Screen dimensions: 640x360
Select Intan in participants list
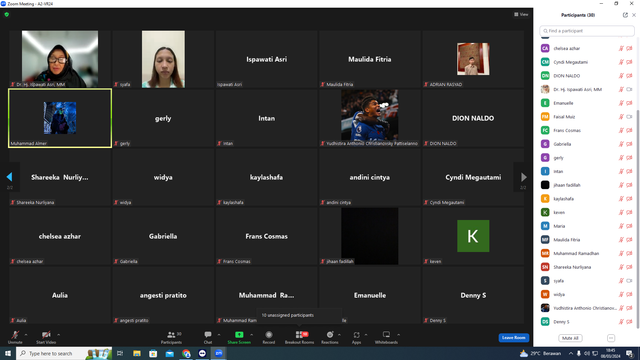click(587, 171)
